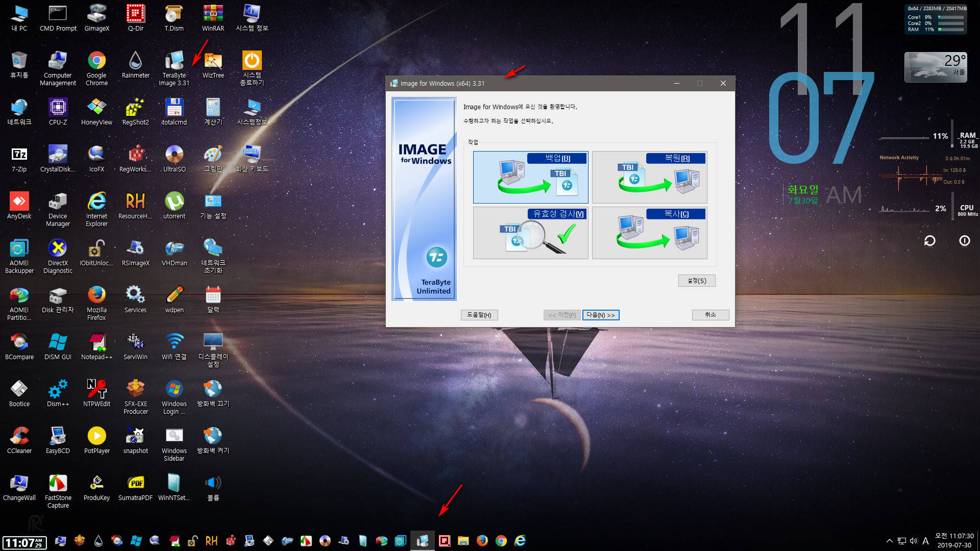
Task: Open the Google Chrome desktop icon
Action: coord(96,68)
